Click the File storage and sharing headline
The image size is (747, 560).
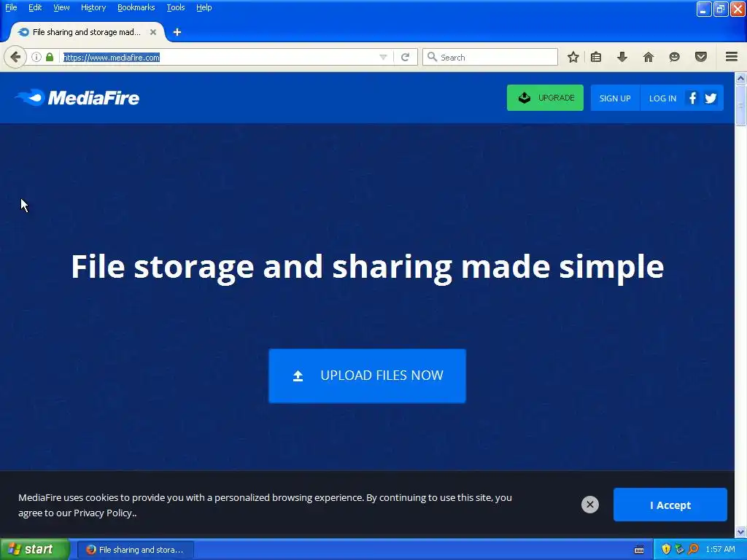pos(368,267)
